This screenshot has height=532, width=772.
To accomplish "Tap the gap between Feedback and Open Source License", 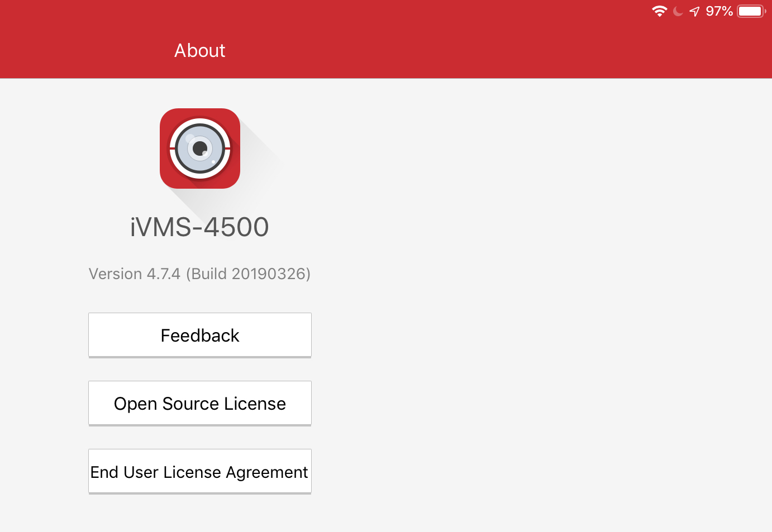I will [199, 370].
